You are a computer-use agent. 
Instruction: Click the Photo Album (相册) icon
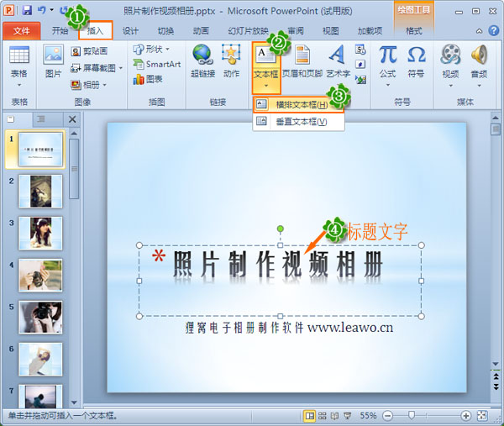point(76,85)
